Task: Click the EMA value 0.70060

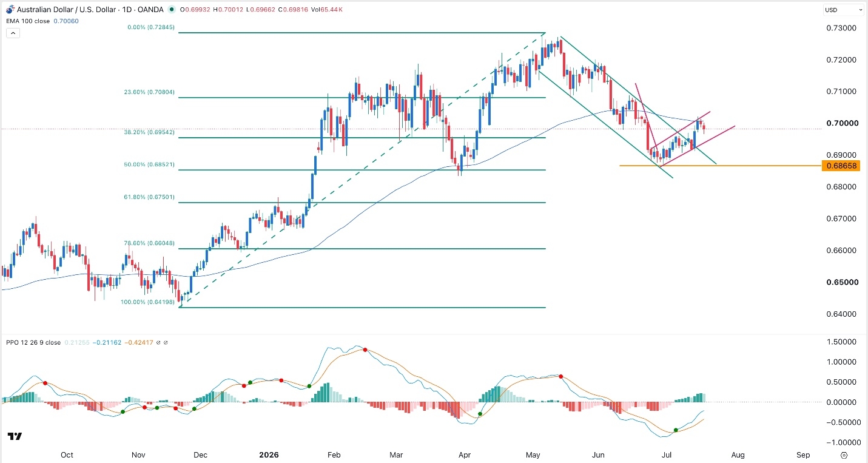Action: point(66,21)
